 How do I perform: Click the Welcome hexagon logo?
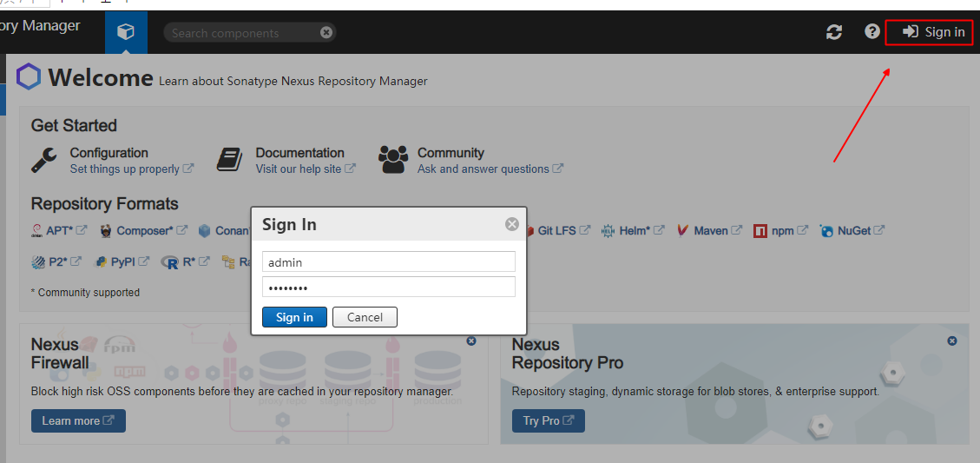click(x=29, y=77)
